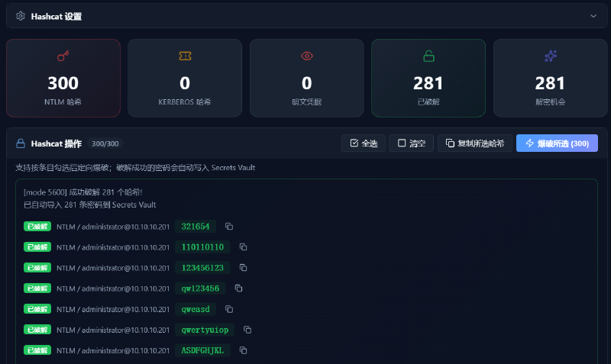Click 已破解 badge in the 321654 row
Image resolution: width=611 pixels, height=364 pixels.
[x=37, y=226]
